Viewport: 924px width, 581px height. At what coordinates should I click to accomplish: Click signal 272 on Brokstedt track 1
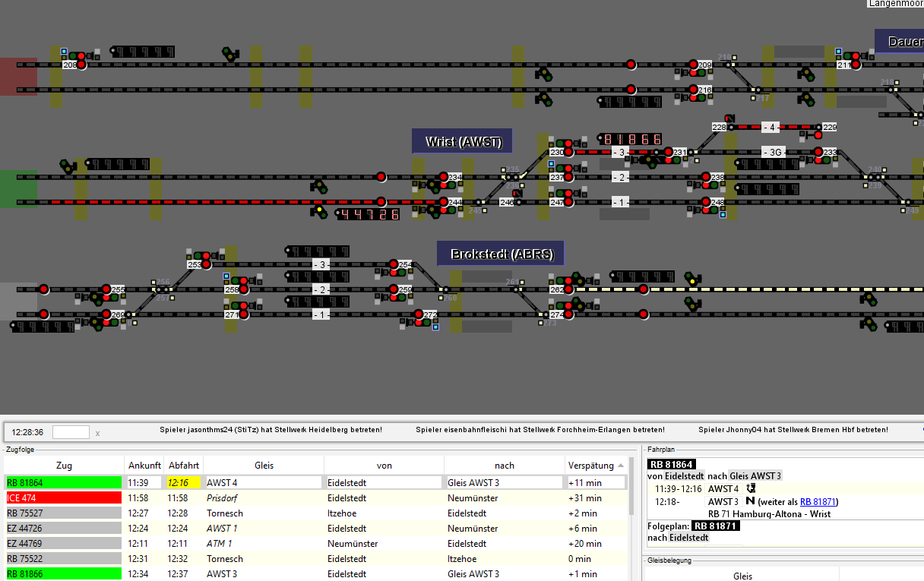pos(419,314)
